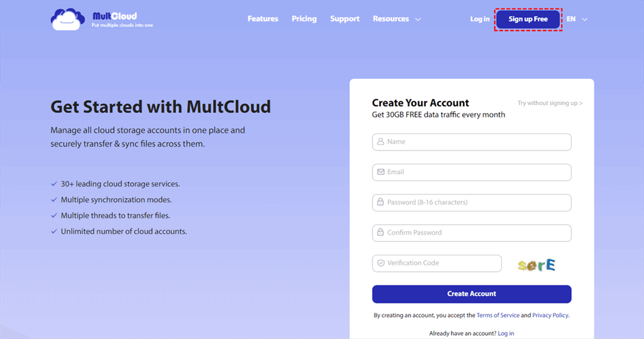The height and width of the screenshot is (339, 644).
Task: Click the person icon in the Name field
Action: pyautogui.click(x=381, y=142)
